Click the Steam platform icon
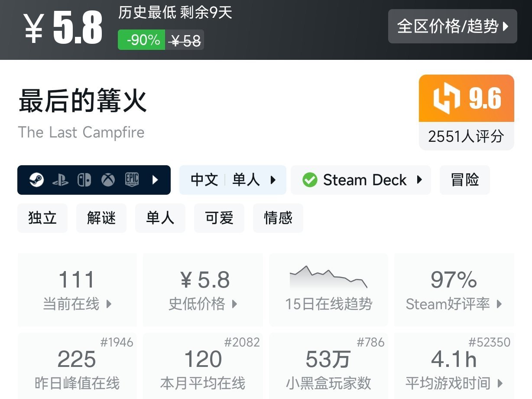The image size is (532, 399). 37,180
